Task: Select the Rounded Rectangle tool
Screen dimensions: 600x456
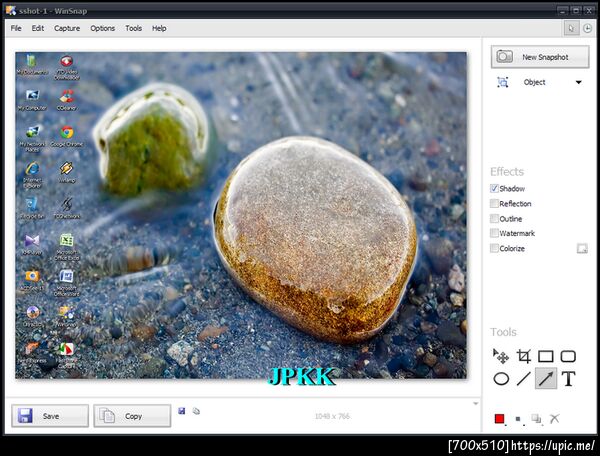Action: (x=568, y=356)
